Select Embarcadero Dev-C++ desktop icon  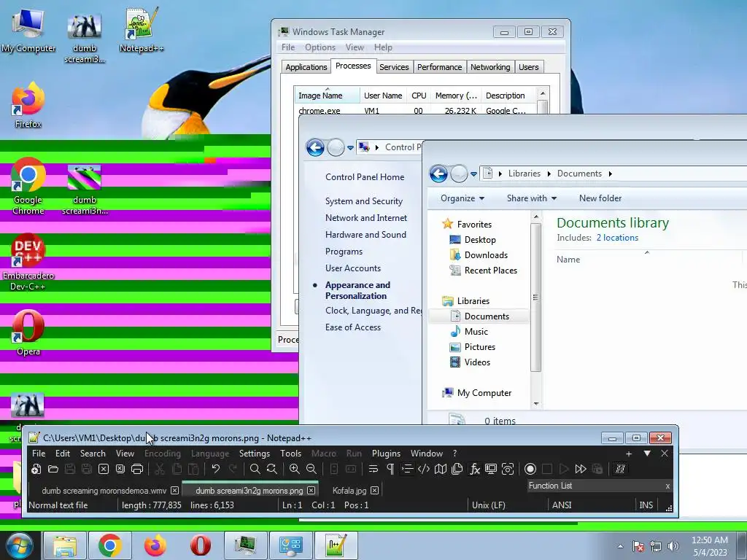28,262
